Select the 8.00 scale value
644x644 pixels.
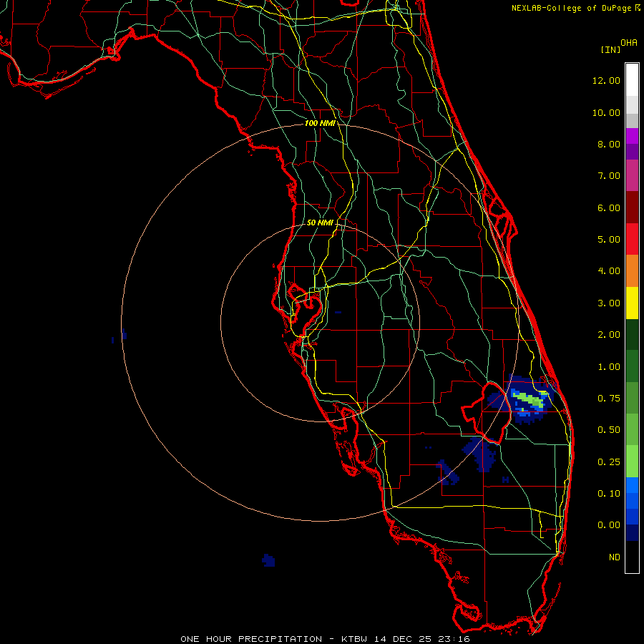pyautogui.click(x=609, y=144)
